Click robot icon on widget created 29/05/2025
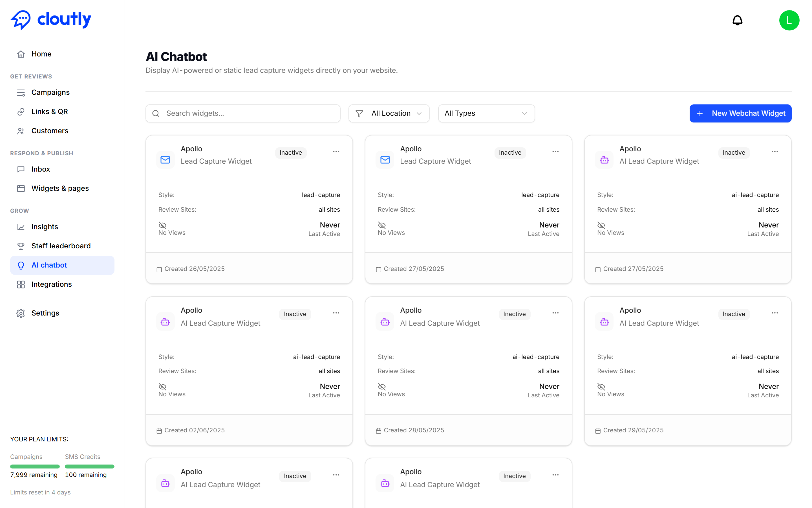Viewport: 812px width, 508px height. (604, 322)
